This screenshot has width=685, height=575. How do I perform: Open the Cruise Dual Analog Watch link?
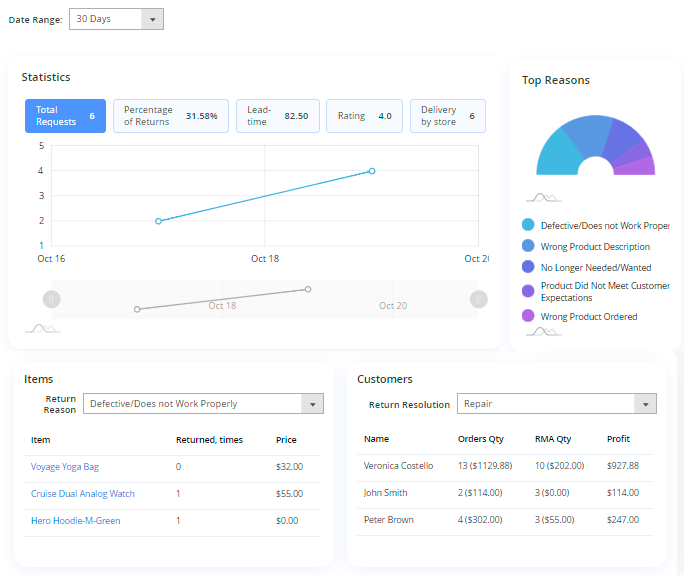coord(83,494)
